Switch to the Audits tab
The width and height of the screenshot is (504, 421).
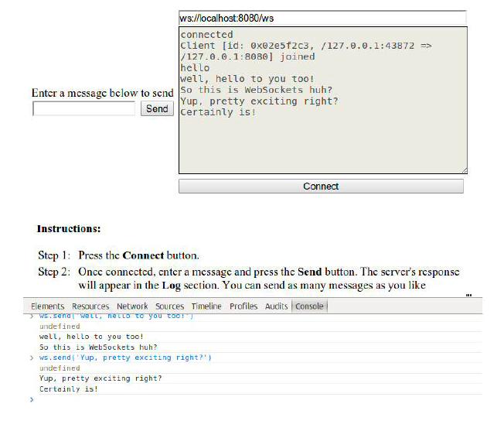point(276,306)
